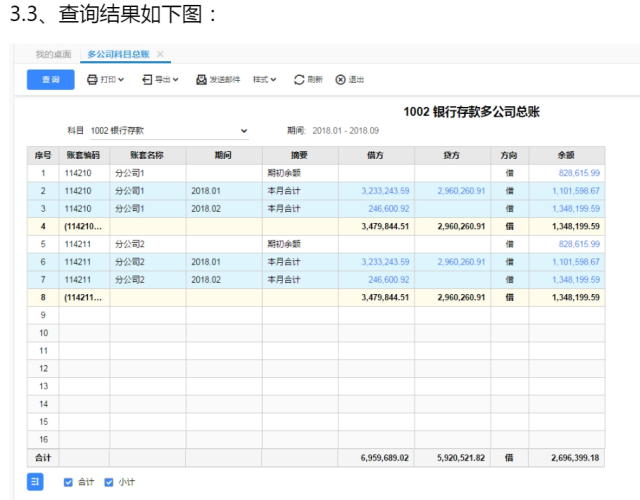The image size is (640, 500).
Task: Click 114210 code in row 2
Action: (x=78, y=191)
